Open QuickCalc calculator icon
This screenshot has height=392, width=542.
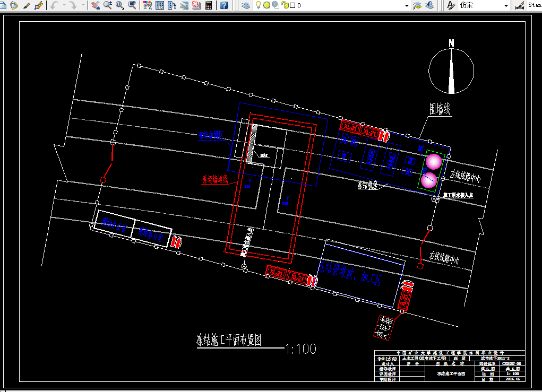(x=209, y=5)
